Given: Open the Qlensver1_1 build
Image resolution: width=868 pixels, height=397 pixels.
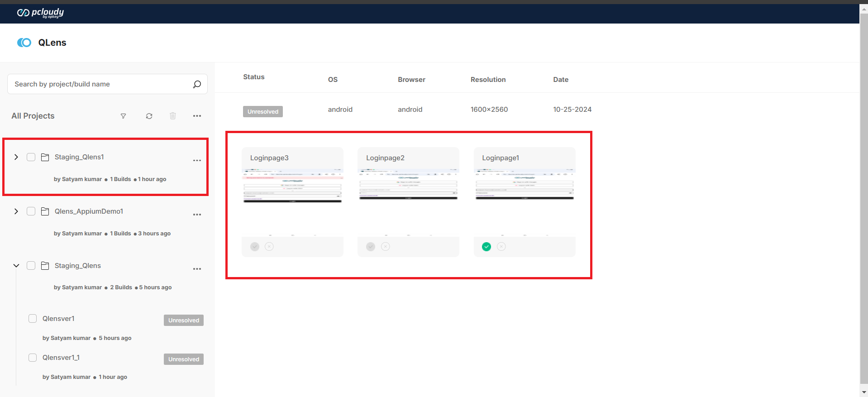Looking at the screenshot, I should coord(61,358).
